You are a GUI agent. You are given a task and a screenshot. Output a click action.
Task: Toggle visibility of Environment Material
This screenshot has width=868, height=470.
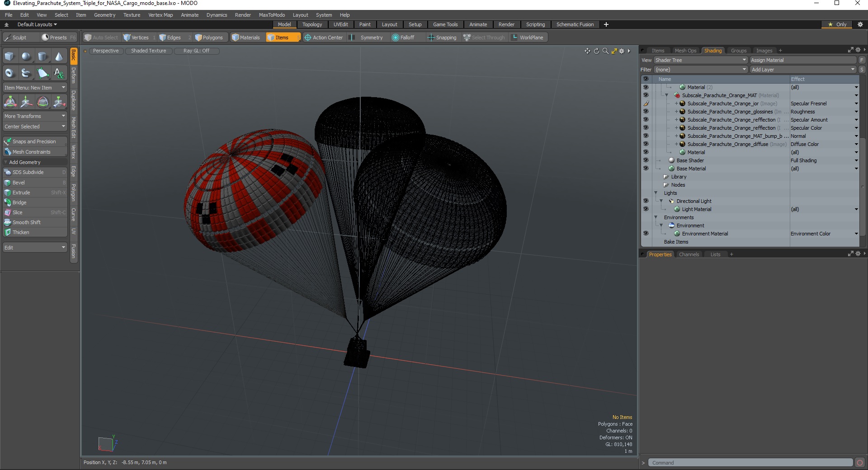pyautogui.click(x=646, y=234)
